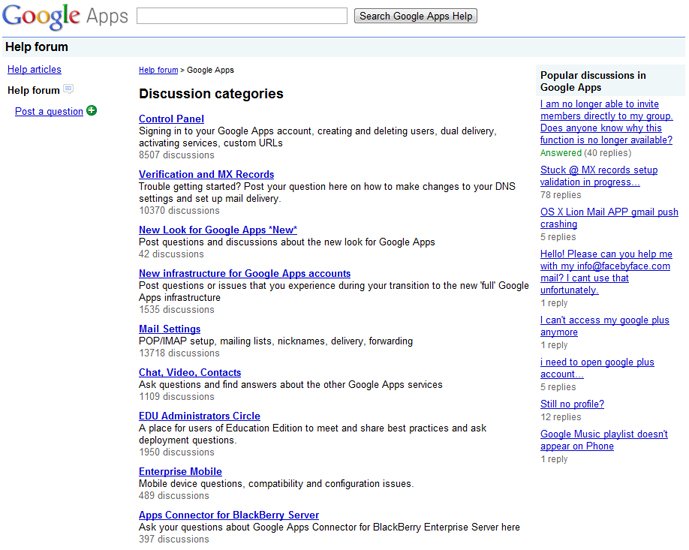Click the Discussion categories heading
The image size is (689, 550).
(211, 94)
